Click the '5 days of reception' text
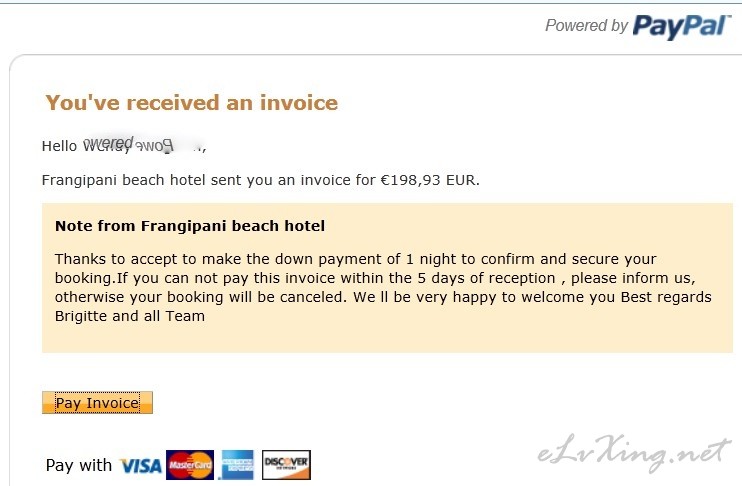Image resolution: width=742 pixels, height=486 pixels. click(x=486, y=278)
